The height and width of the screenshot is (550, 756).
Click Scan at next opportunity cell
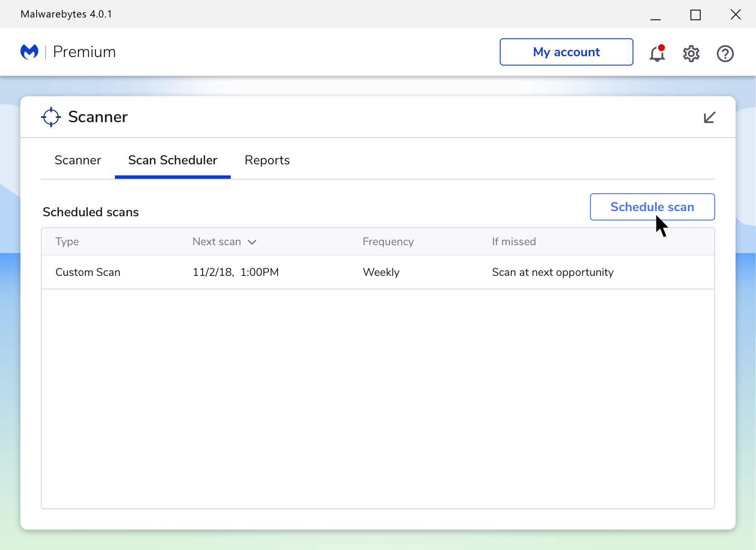[x=553, y=272]
